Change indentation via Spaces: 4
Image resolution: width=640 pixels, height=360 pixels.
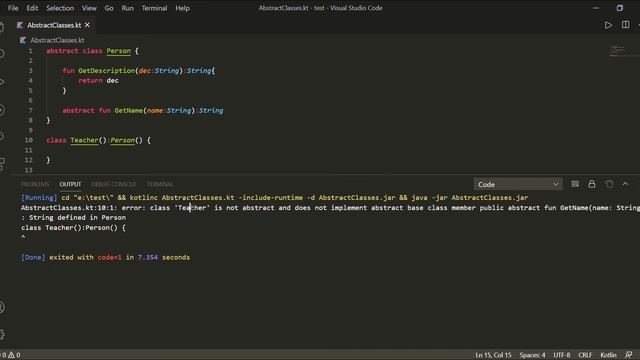pyautogui.click(x=532, y=355)
